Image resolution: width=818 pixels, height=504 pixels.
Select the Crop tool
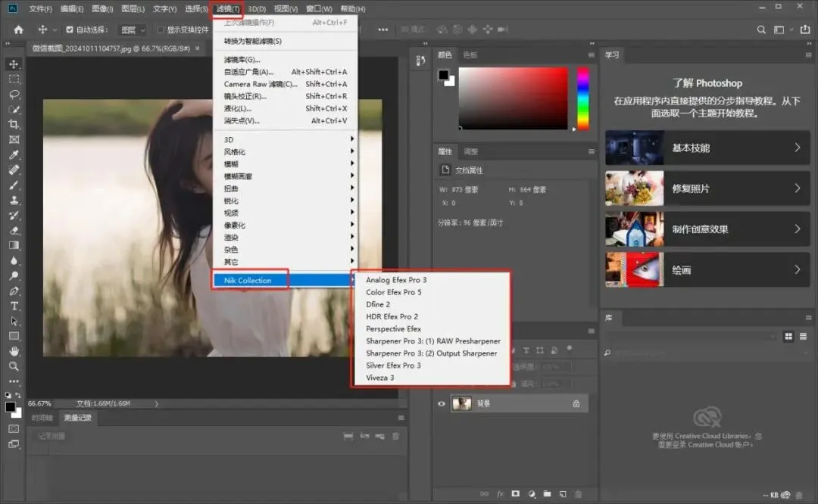pyautogui.click(x=14, y=125)
